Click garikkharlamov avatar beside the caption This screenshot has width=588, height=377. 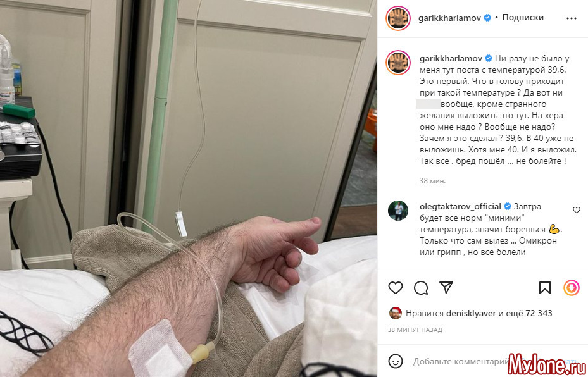coord(398,63)
